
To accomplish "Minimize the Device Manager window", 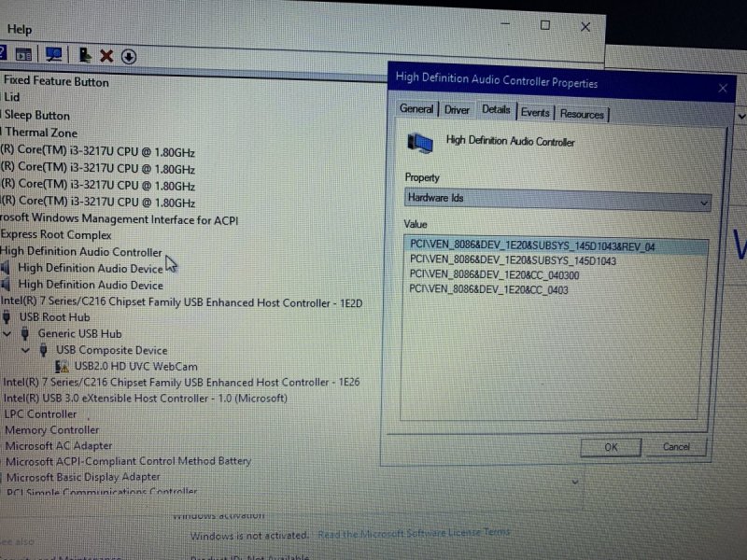I will (505, 23).
